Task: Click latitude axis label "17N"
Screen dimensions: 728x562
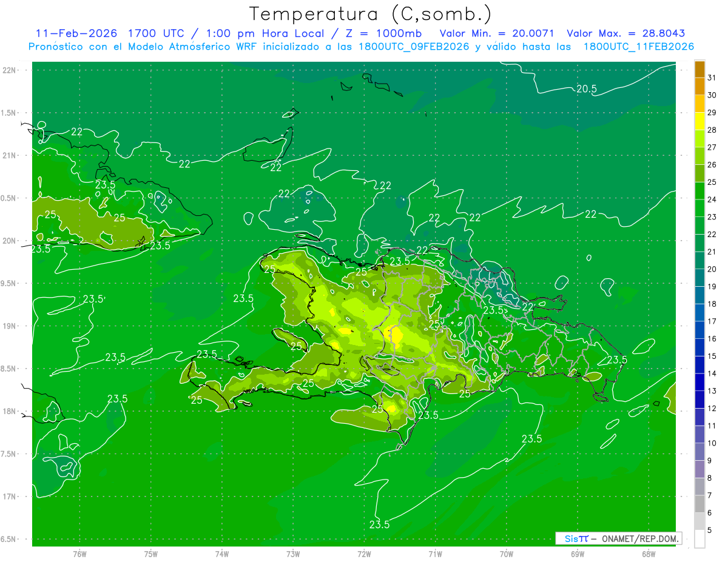Action: [x=9, y=497]
